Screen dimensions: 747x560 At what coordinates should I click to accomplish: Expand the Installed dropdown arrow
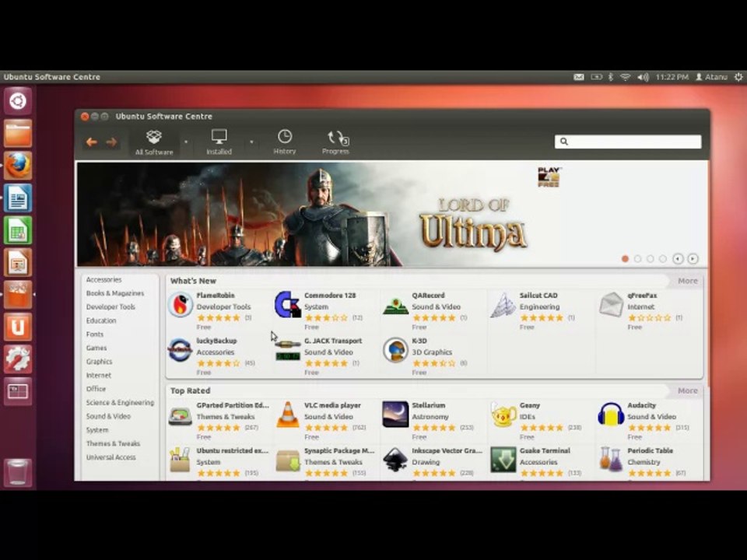[251, 142]
